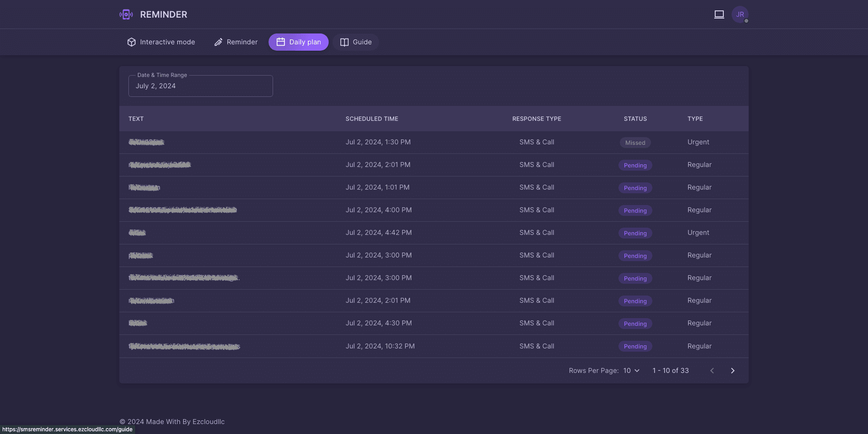Click the pencil icon beside Reminder
868x434 pixels.
tap(218, 42)
